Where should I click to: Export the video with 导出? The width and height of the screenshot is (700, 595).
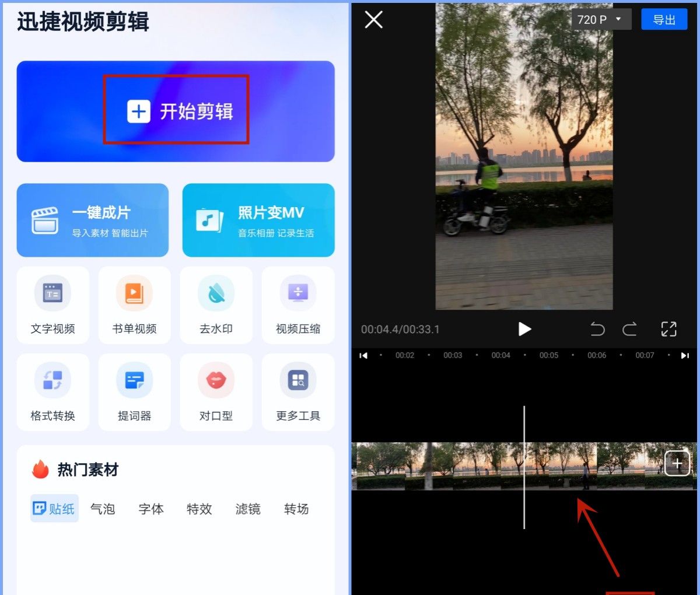[x=664, y=19]
